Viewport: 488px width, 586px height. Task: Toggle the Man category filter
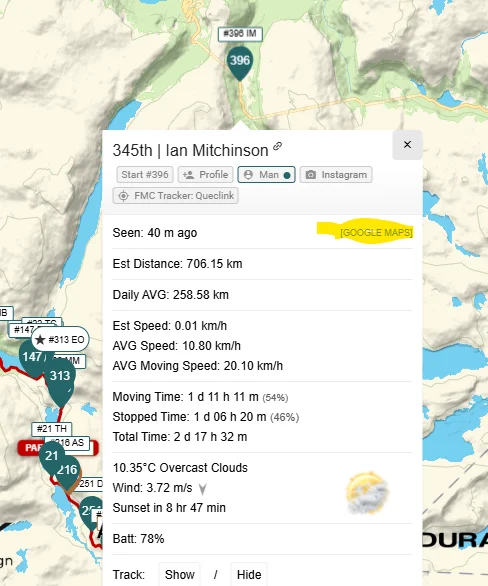(x=266, y=175)
